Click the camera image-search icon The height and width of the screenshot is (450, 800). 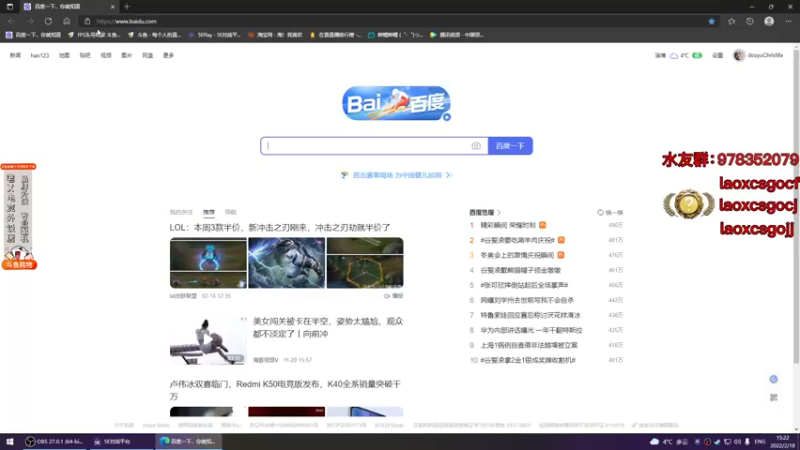pos(476,146)
